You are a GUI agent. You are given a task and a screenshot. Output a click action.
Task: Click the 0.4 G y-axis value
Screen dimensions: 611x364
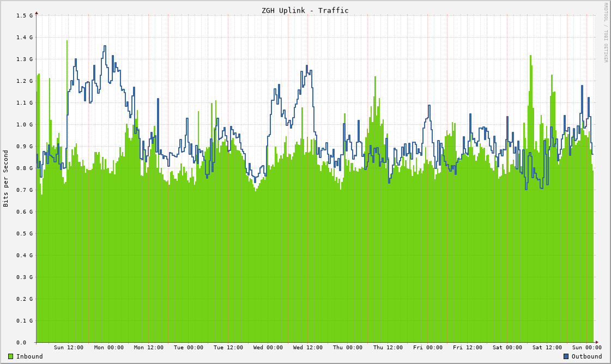click(x=25, y=256)
